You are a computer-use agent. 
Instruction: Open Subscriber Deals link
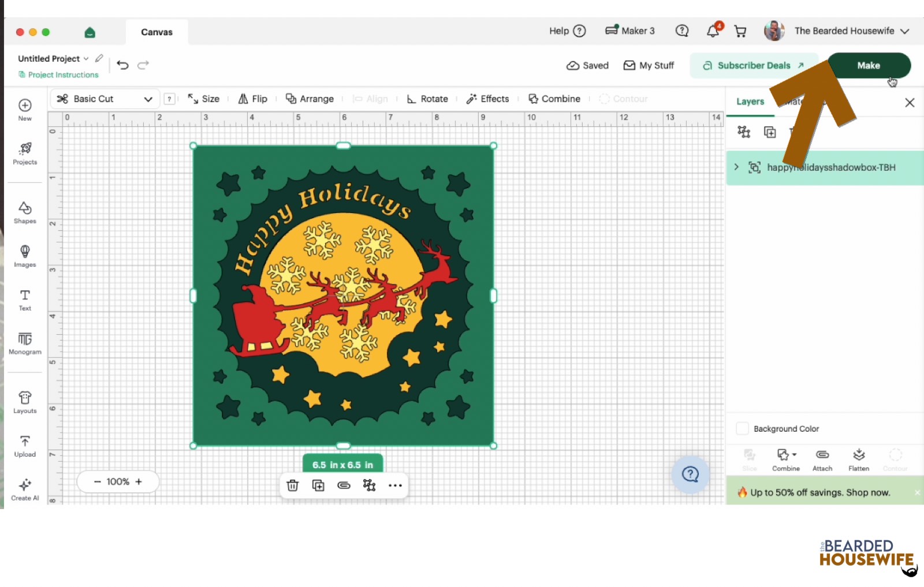[752, 65]
